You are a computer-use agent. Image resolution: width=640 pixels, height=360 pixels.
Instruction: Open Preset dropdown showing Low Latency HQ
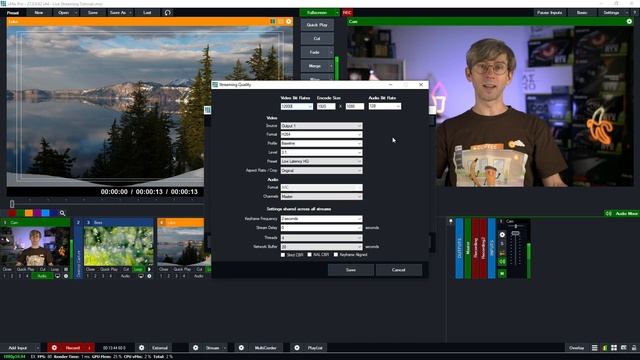pos(321,161)
